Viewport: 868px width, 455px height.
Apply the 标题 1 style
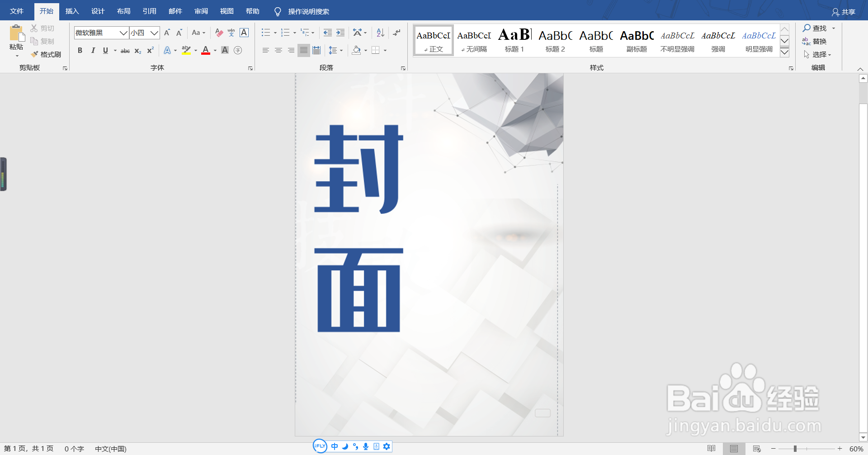pyautogui.click(x=514, y=40)
